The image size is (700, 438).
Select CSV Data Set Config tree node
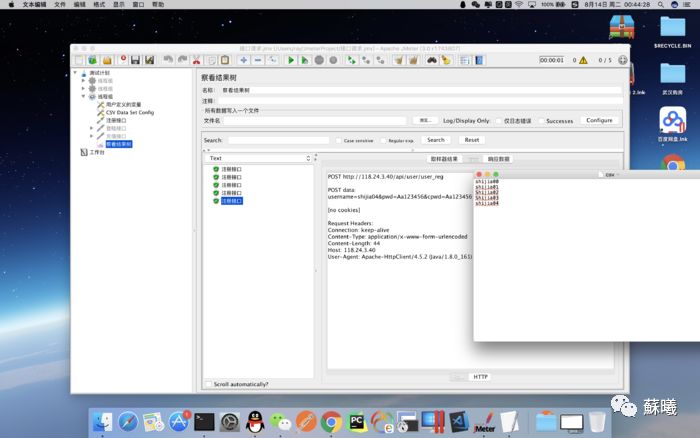click(130, 113)
